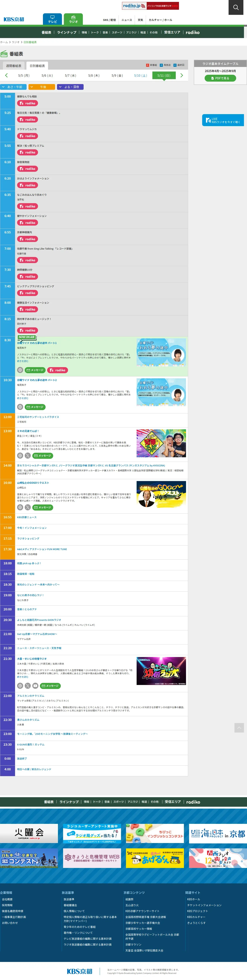Click radiko button for 納得健康15分
The height and width of the screenshot is (980, 247).
click(27, 277)
